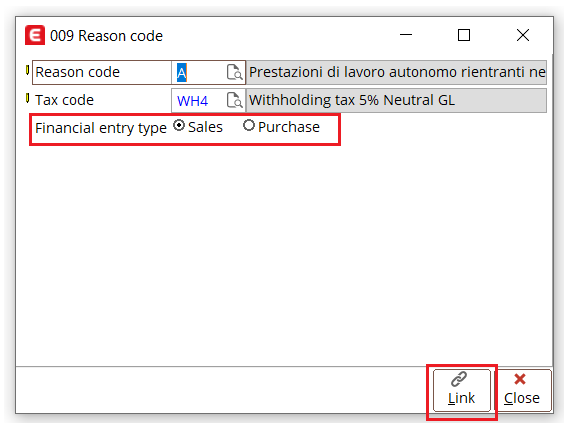Click the yellow mandatory marker beside Reason code

tap(28, 70)
